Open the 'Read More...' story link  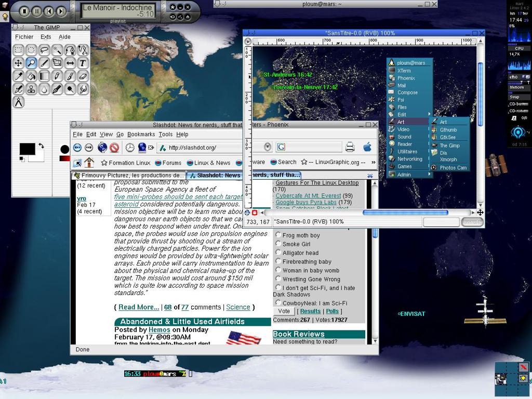(x=138, y=307)
